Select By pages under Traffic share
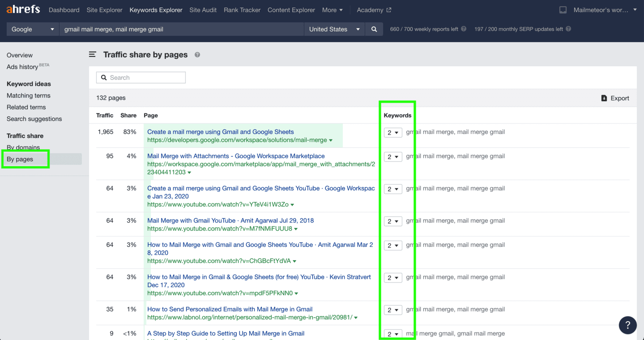644x340 pixels. pyautogui.click(x=20, y=159)
